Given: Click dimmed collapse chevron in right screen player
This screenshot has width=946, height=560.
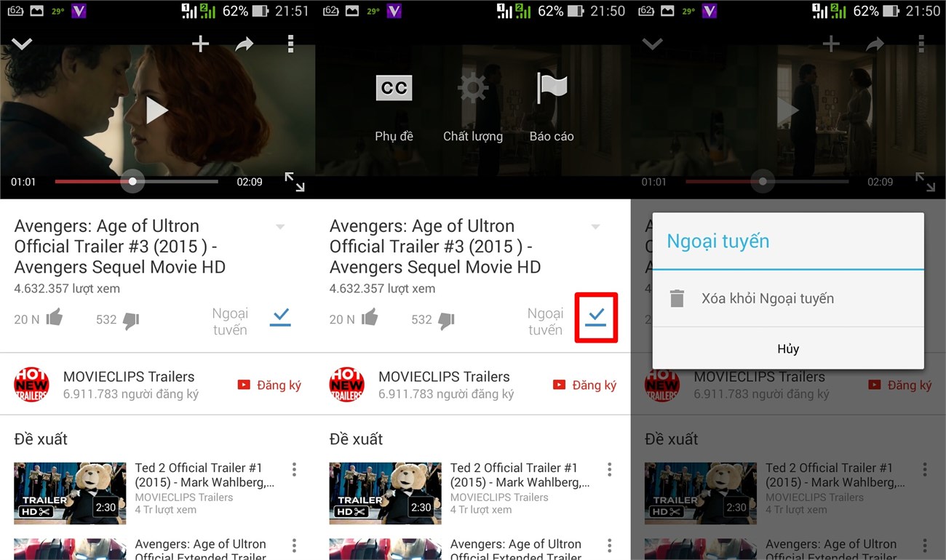Looking at the screenshot, I should (652, 44).
